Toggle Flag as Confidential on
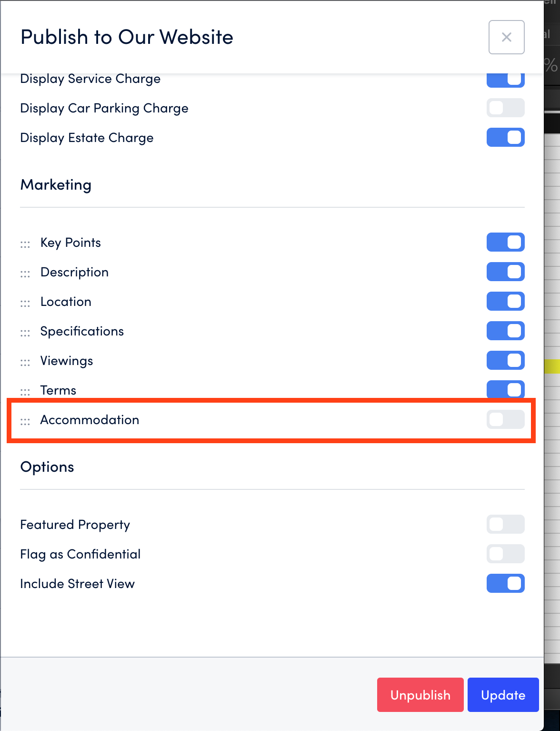Viewport: 560px width, 731px height. [505, 554]
